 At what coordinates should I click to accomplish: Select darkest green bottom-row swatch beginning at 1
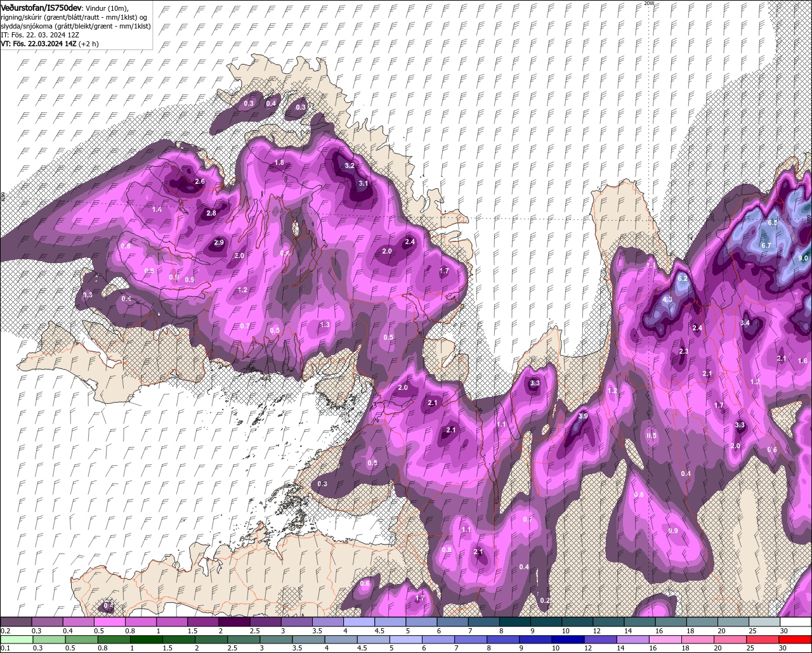pyautogui.click(x=147, y=639)
